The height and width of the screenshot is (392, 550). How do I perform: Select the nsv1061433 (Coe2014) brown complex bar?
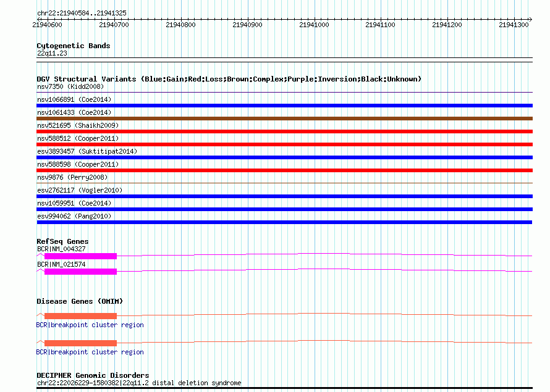284,119
